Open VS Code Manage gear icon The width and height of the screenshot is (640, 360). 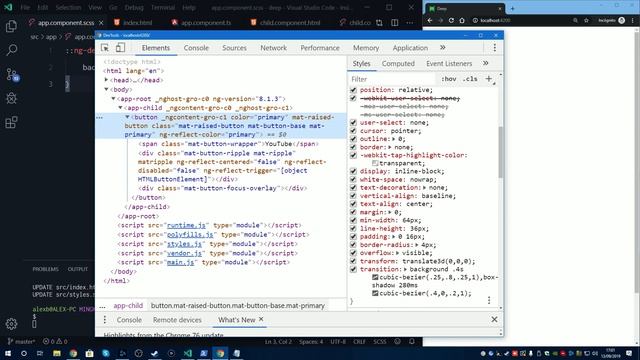tap(11, 324)
